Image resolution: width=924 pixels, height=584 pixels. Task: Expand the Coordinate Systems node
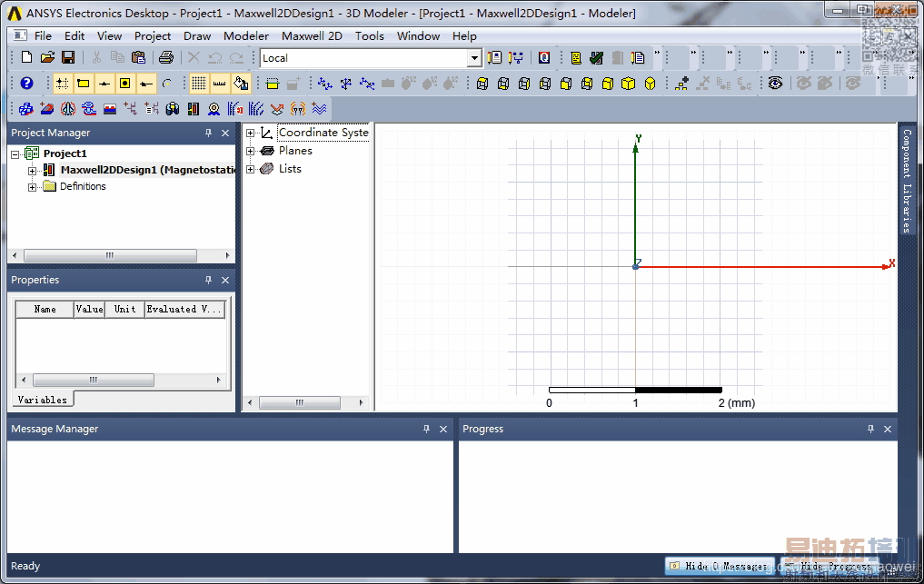tap(251, 134)
